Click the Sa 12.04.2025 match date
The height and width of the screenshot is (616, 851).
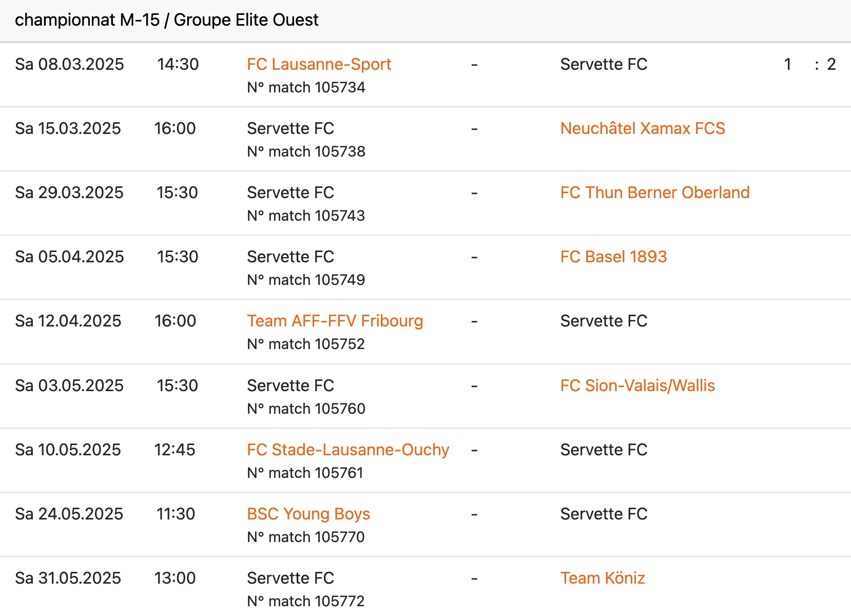point(68,321)
